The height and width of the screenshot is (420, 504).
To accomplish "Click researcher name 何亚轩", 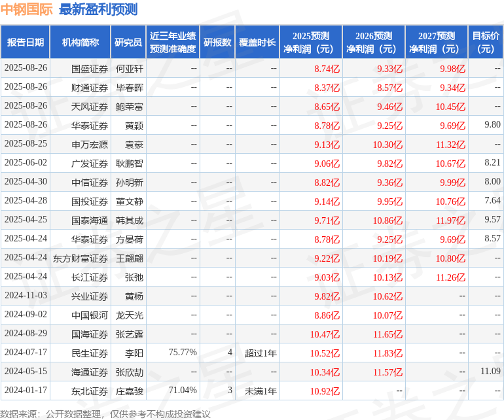I will point(130,69).
